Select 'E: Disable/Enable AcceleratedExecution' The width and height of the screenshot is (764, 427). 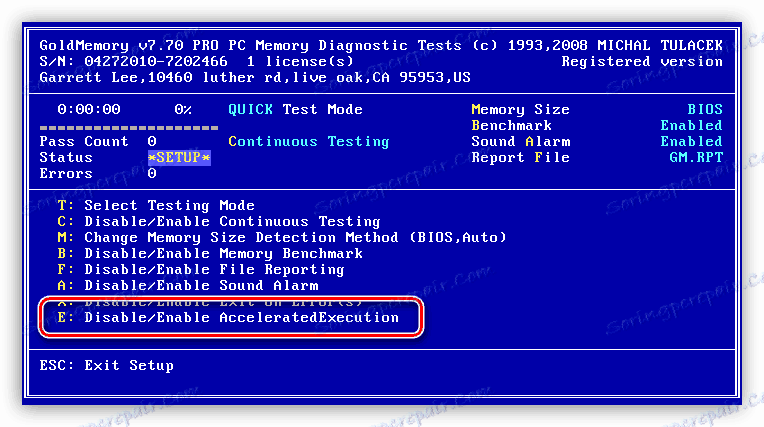click(x=228, y=318)
